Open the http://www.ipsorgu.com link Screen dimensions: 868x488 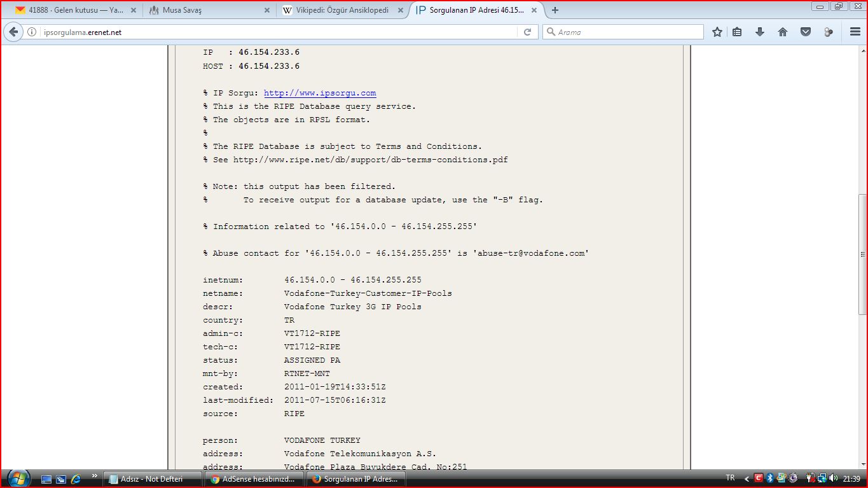(320, 93)
